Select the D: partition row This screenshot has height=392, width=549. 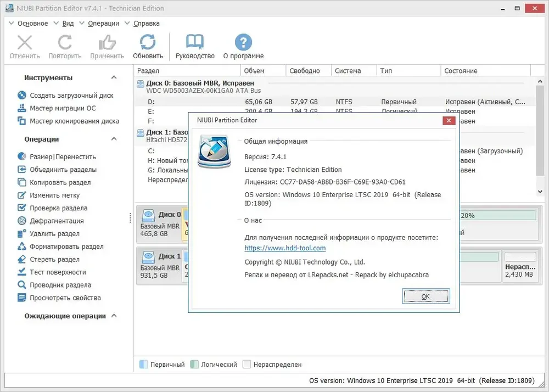pos(335,102)
